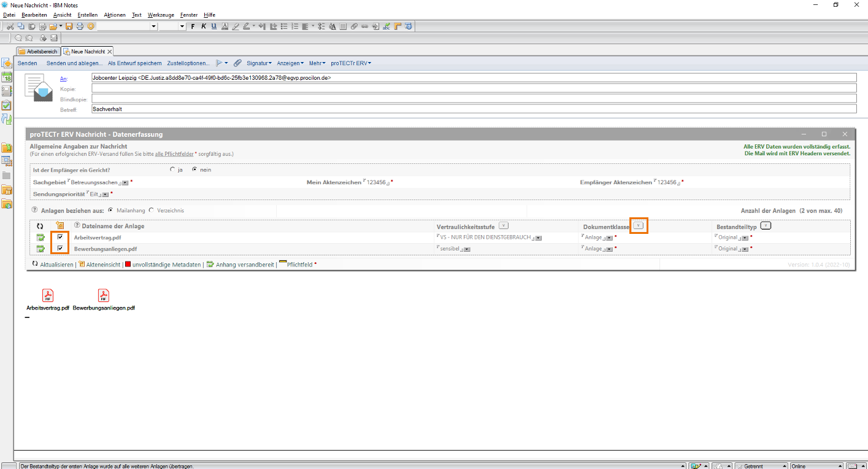This screenshot has height=469, width=868.
Task: Click the print icon in the toolbar
Action: click(80, 26)
